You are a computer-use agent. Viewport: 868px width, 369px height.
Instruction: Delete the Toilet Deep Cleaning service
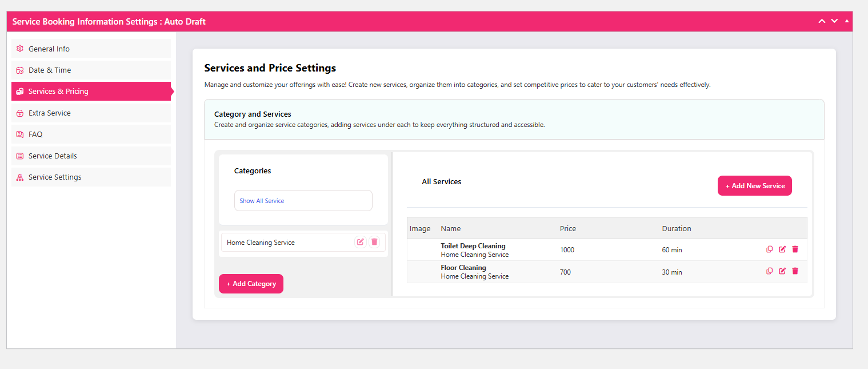pos(795,249)
